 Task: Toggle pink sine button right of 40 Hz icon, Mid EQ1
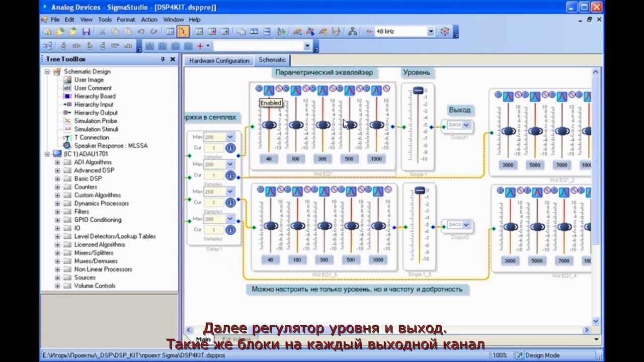click(279, 89)
